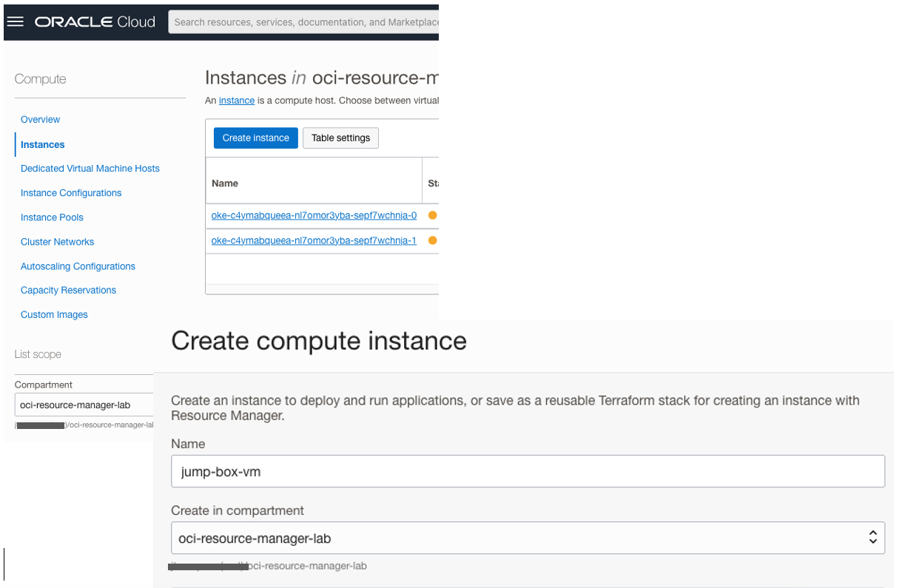The image size is (902, 588).
Task: Click the Oracle Cloud logo
Action: coord(92,21)
